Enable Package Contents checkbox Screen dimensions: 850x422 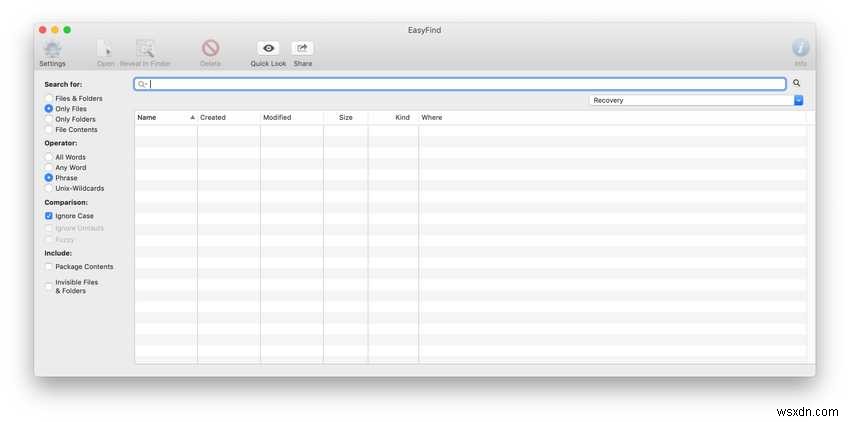tap(49, 267)
